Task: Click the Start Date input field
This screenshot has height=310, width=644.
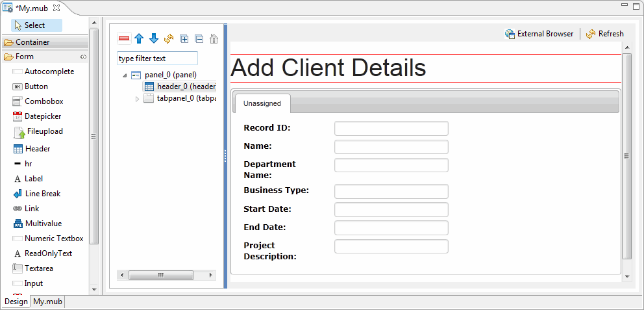Action: (391, 210)
